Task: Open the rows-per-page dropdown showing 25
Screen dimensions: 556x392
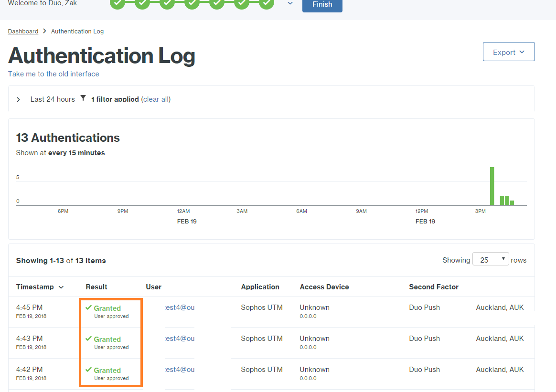Action: tap(491, 260)
